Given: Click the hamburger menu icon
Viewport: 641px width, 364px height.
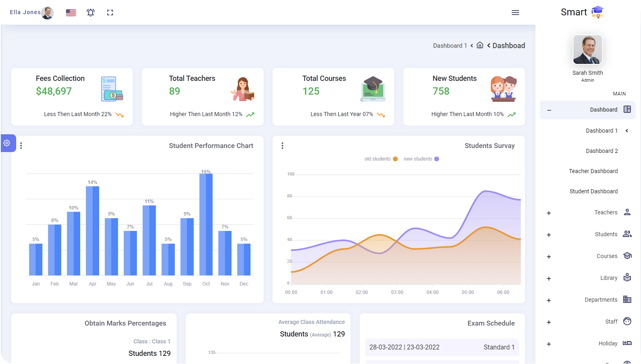Looking at the screenshot, I should point(515,13).
